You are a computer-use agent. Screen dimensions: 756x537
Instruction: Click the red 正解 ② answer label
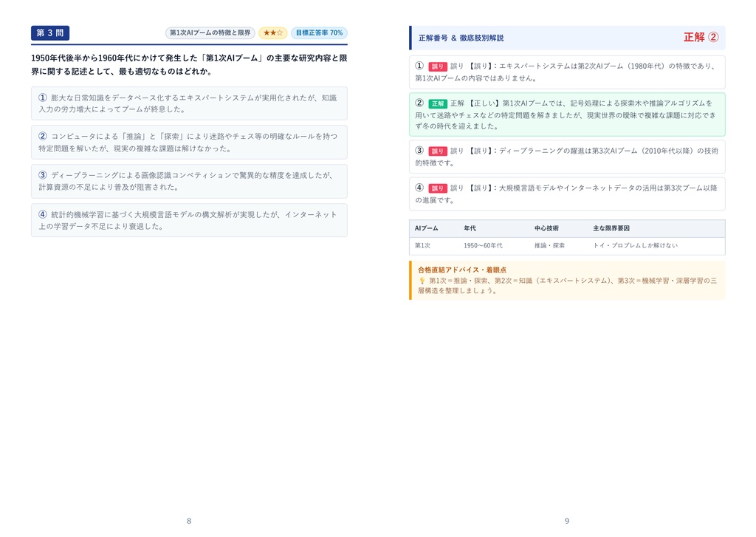tap(701, 37)
